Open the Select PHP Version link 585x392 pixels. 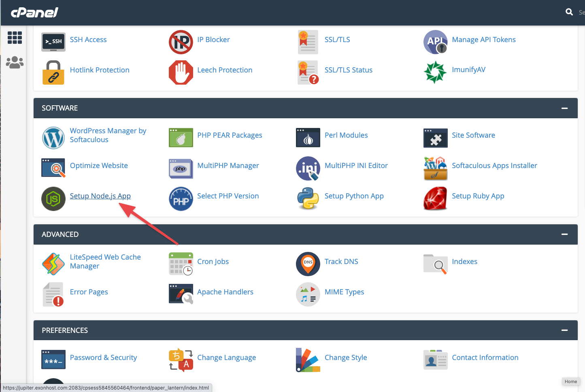pos(228,196)
